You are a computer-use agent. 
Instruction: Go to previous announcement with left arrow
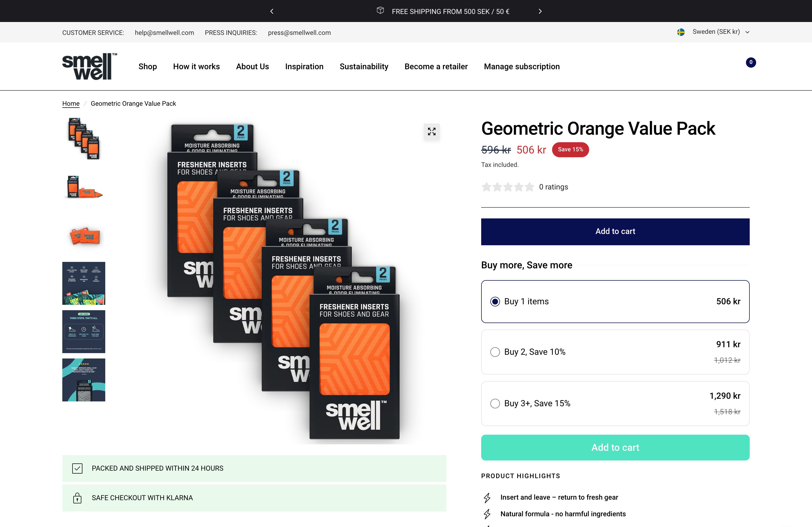272,11
